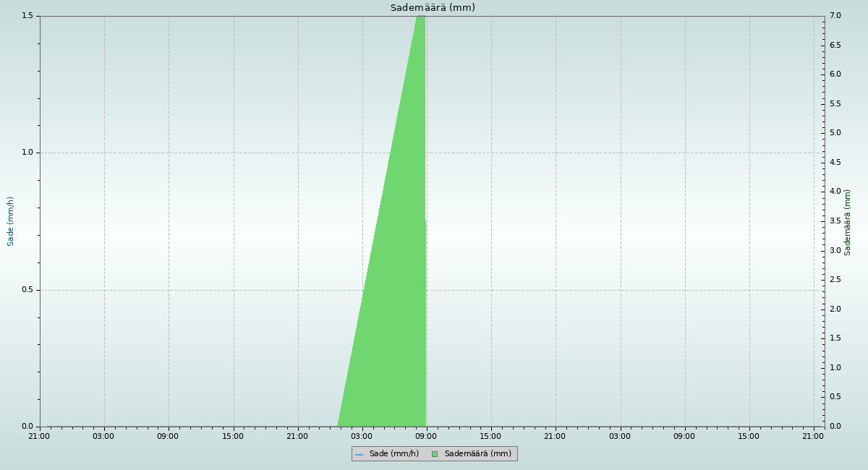868x470 pixels.
Task: Click the green filled rainfall area
Action: [394, 325]
